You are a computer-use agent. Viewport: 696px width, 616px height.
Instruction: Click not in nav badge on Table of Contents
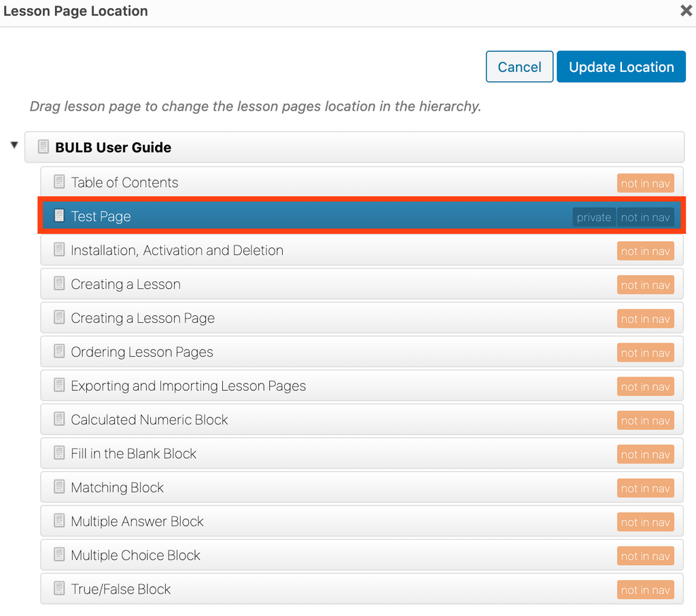(x=646, y=183)
